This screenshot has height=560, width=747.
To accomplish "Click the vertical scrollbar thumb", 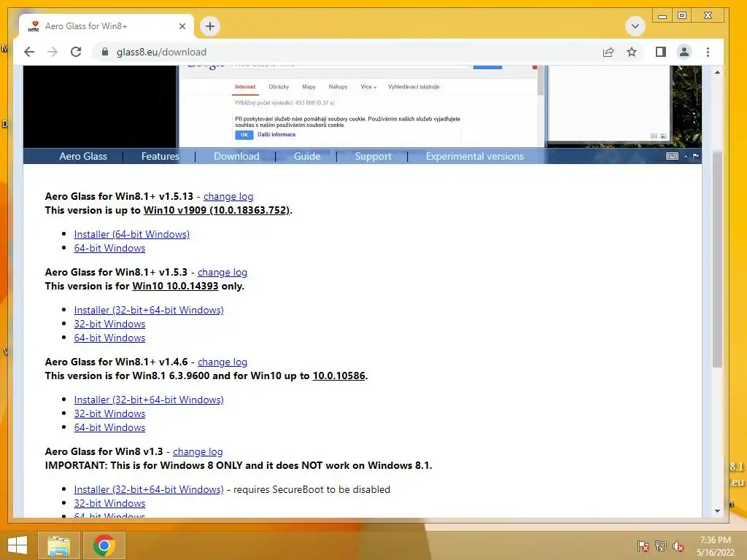I will pos(718,259).
